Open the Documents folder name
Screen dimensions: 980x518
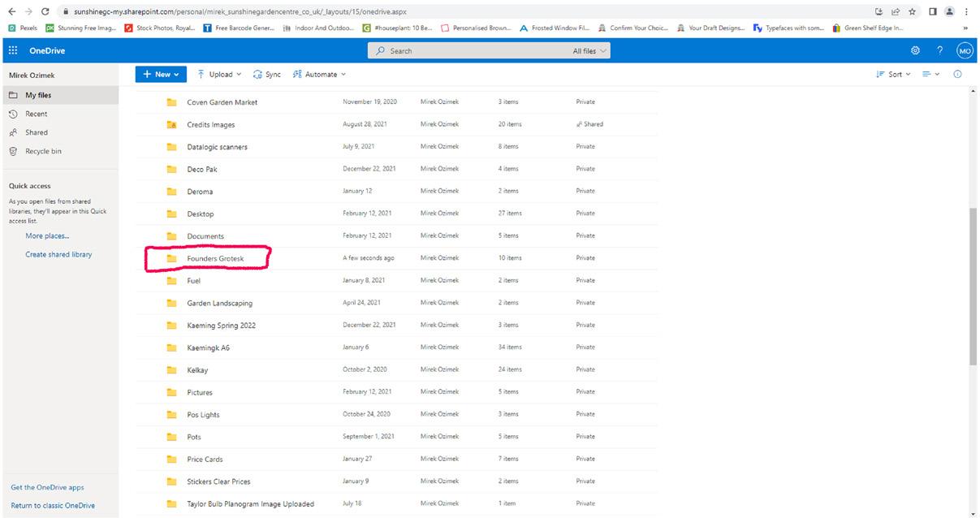click(x=205, y=236)
